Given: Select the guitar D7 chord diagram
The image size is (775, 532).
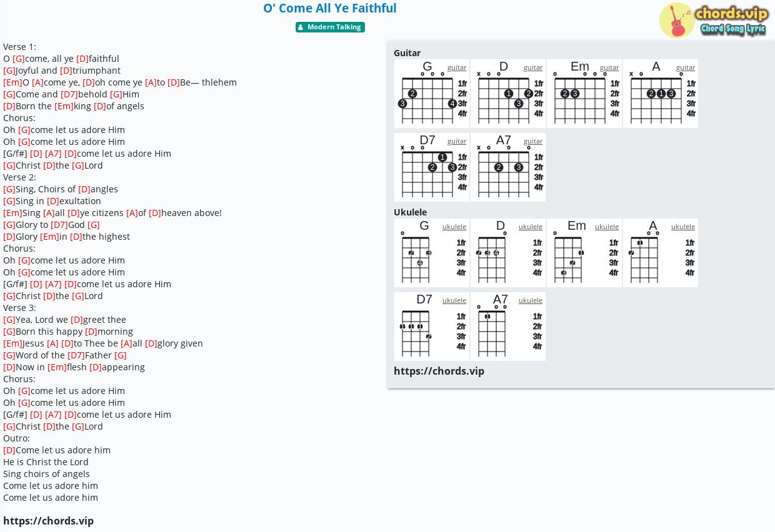Looking at the screenshot, I should pyautogui.click(x=432, y=167).
